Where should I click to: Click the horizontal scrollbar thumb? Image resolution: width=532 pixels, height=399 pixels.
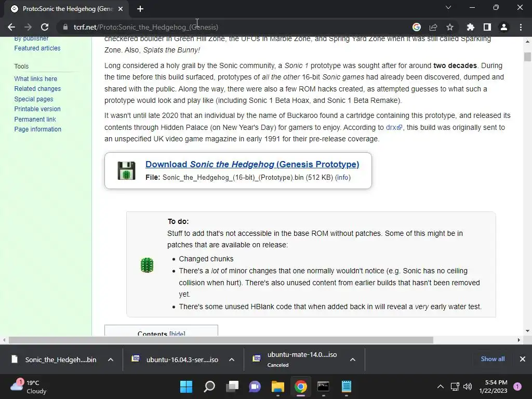221,340
